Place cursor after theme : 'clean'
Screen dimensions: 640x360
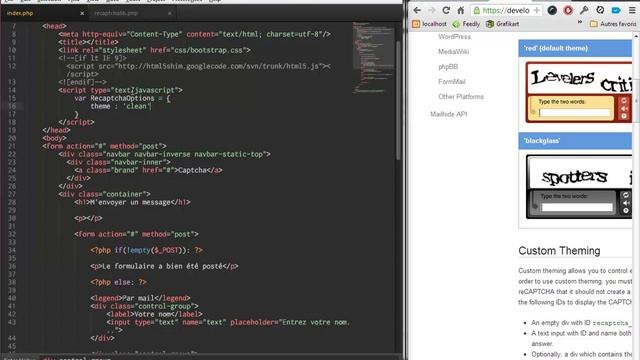tap(151, 107)
